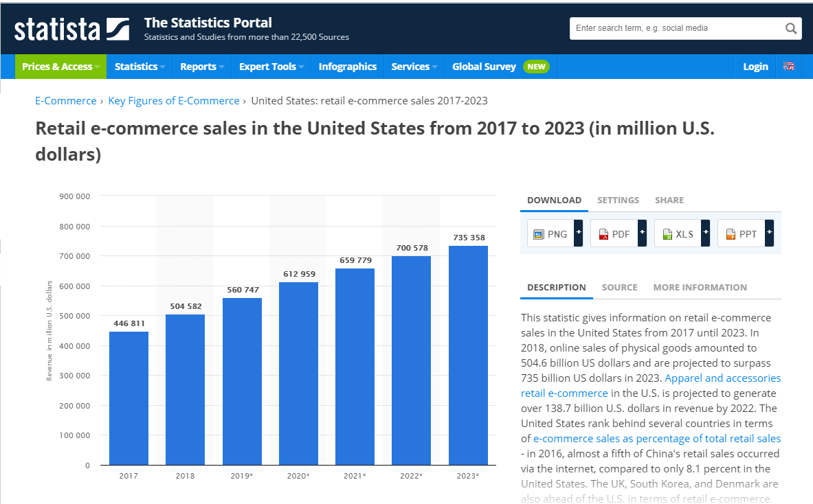The height and width of the screenshot is (504, 813).
Task: Download chart as PNG
Action: [x=550, y=233]
